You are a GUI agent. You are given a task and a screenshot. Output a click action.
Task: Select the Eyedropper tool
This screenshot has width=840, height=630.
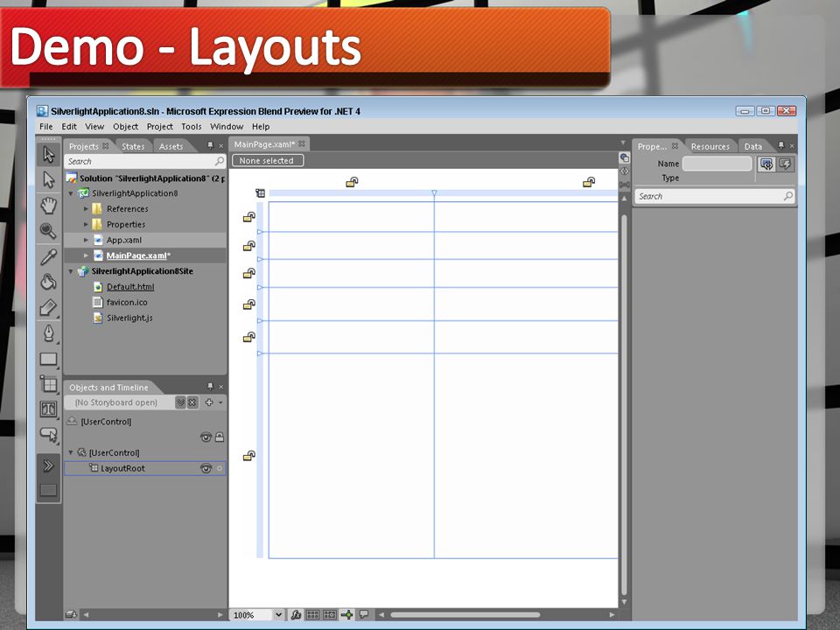(x=49, y=256)
